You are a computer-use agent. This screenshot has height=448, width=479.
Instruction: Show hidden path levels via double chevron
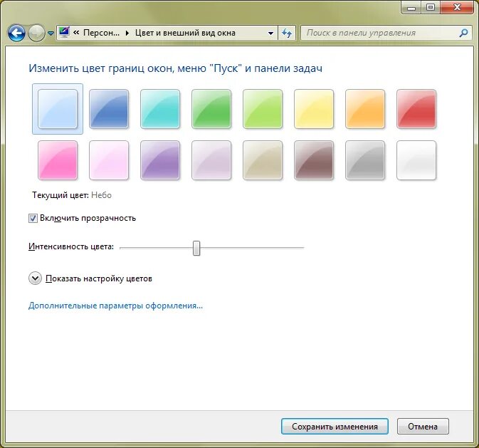76,33
